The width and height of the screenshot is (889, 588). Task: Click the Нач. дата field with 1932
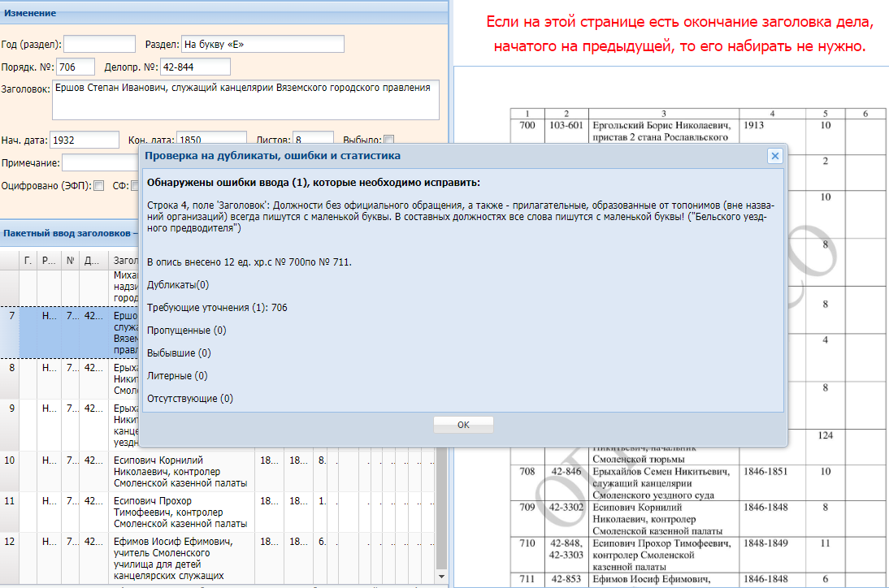point(85,140)
